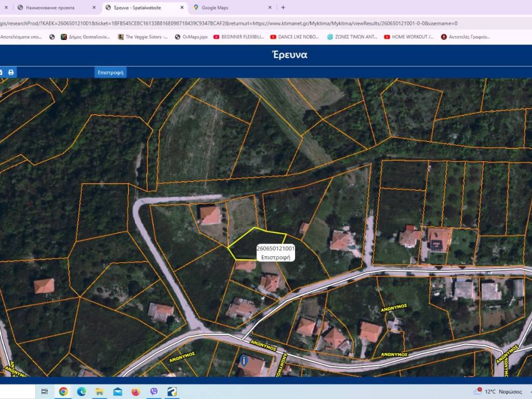Open Microsoft Edge from the taskbar
532x399 pixels.
[x=82, y=391]
